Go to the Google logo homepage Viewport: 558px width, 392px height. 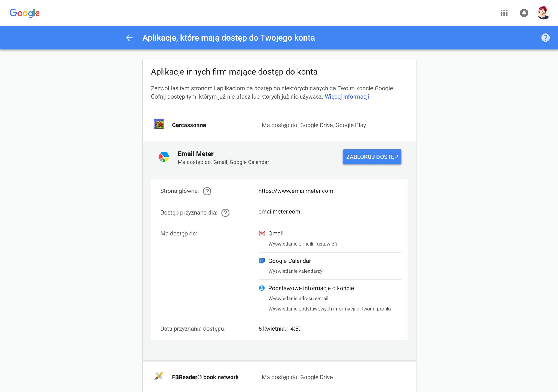point(24,13)
